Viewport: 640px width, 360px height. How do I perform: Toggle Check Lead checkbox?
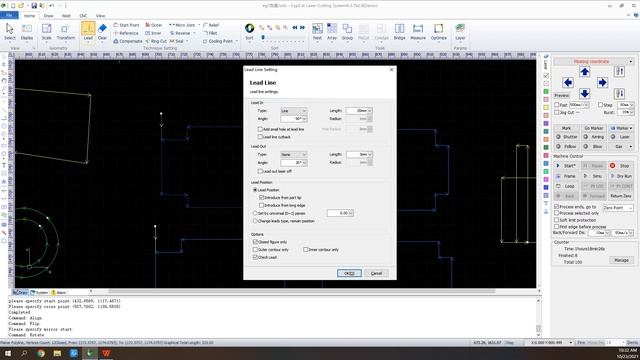click(255, 258)
